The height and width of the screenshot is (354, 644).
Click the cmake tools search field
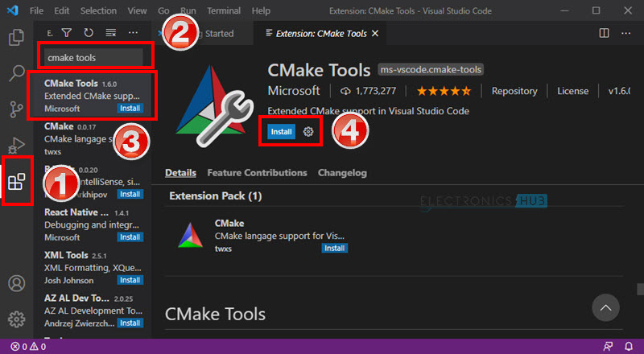(93, 58)
